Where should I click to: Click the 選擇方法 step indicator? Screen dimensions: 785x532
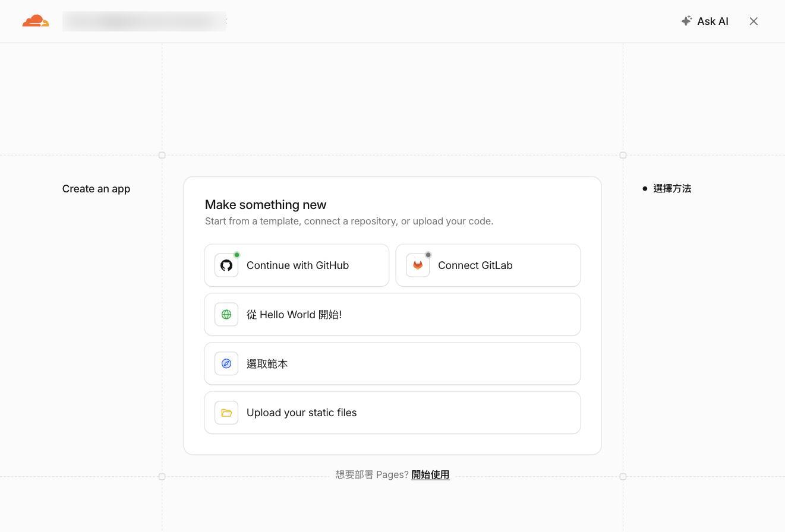[667, 189]
